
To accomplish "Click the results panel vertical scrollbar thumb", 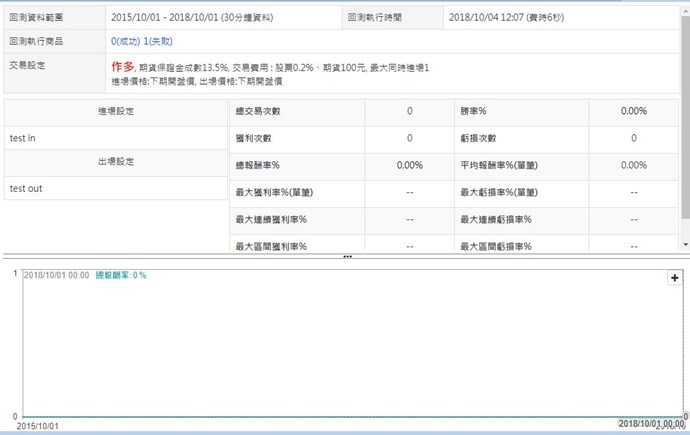I will pyautogui.click(x=685, y=110).
